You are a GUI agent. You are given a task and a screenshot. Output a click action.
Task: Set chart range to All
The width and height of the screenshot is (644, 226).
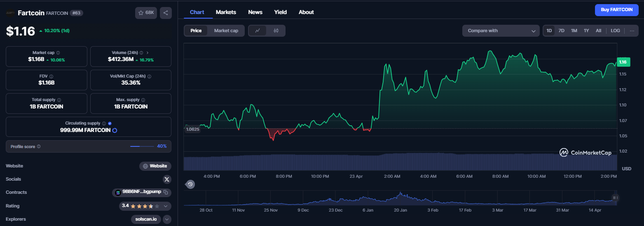pos(599,31)
